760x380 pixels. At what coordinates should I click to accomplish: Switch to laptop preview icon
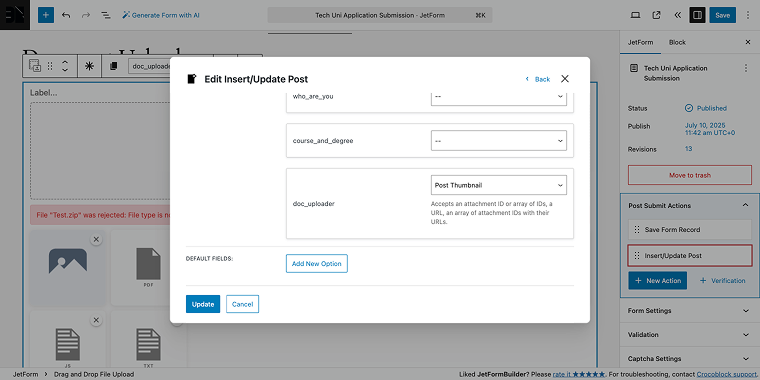point(635,15)
